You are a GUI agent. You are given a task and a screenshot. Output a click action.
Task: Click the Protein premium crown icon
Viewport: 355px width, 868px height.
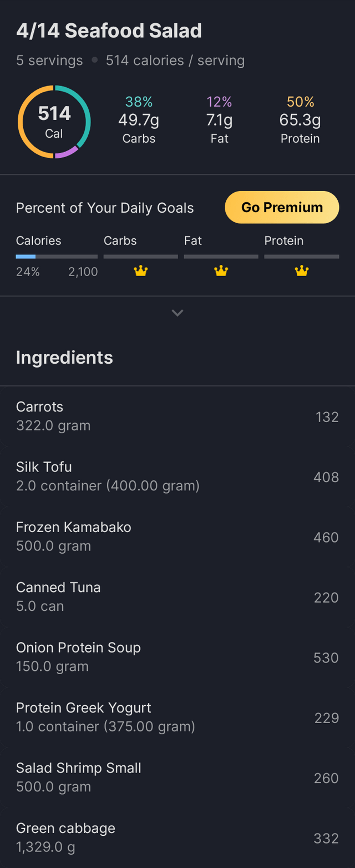tap(301, 271)
